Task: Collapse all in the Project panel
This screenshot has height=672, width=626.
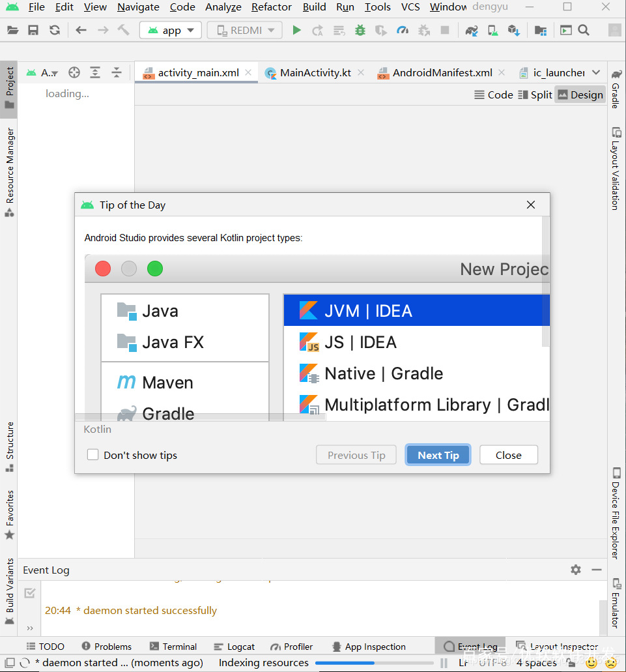Action: [x=117, y=73]
